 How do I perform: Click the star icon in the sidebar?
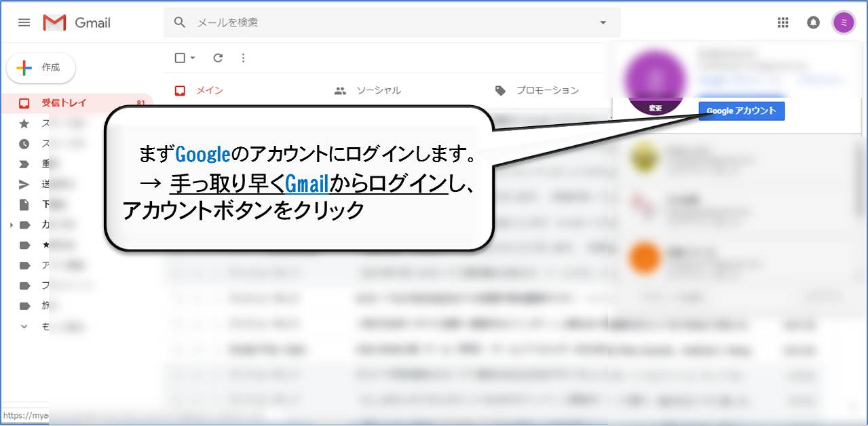[24, 123]
